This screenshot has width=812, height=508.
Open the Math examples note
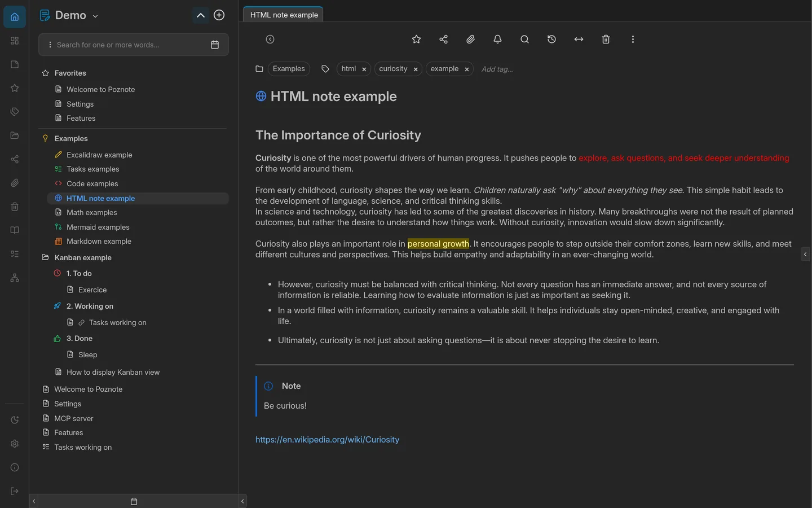92,212
